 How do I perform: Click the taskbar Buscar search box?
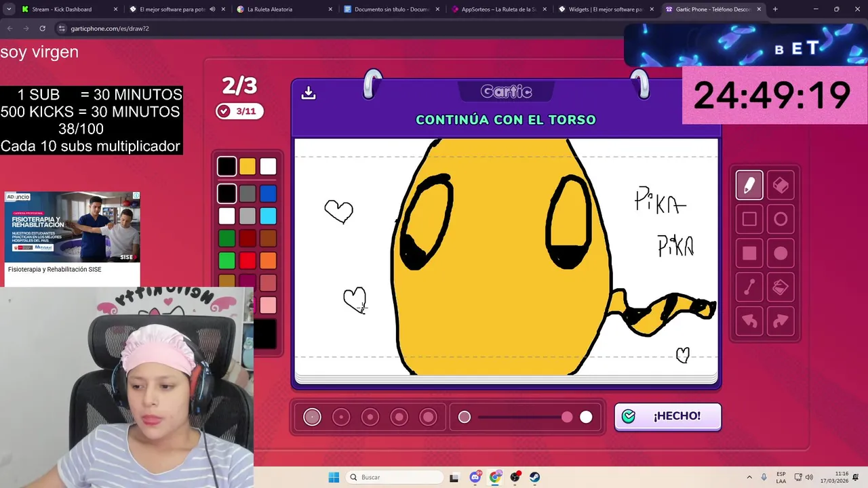click(x=395, y=477)
